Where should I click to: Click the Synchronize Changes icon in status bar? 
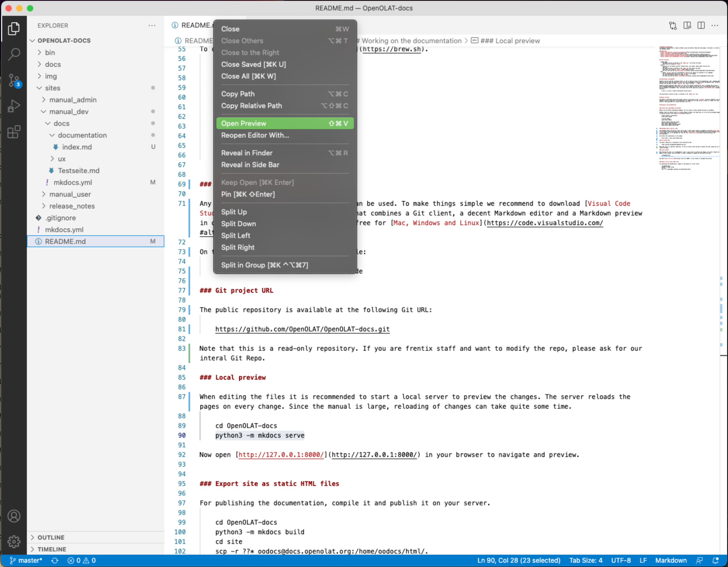tap(55, 560)
